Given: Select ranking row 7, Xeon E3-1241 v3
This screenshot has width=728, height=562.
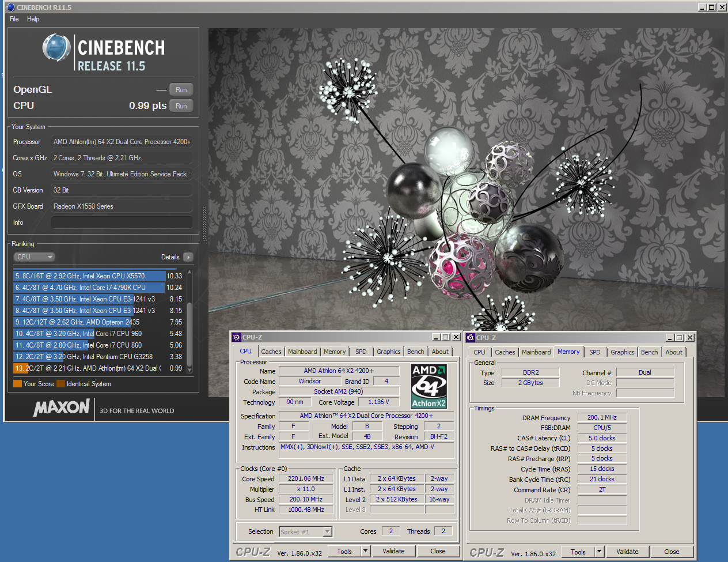Looking at the screenshot, I should pyautogui.click(x=98, y=299).
